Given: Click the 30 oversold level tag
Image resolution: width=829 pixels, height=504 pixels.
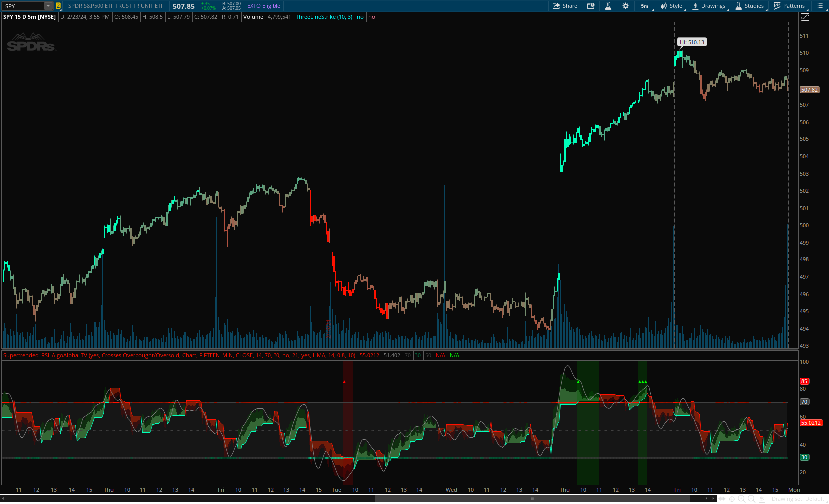Looking at the screenshot, I should [804, 457].
